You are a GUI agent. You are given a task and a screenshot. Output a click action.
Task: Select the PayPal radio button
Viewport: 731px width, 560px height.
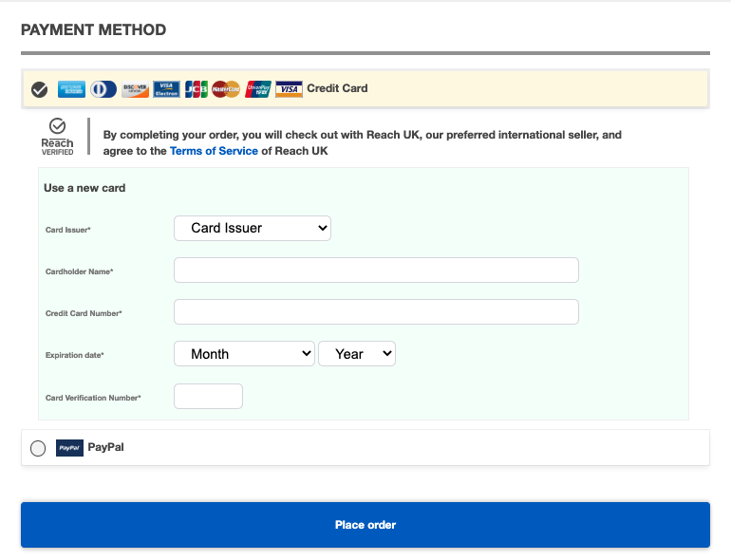pyautogui.click(x=38, y=448)
